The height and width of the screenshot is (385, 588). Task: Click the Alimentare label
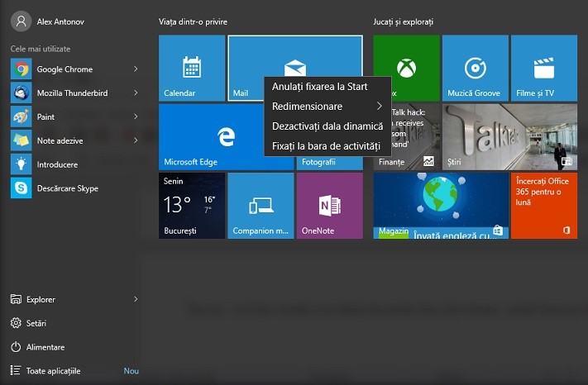point(45,347)
